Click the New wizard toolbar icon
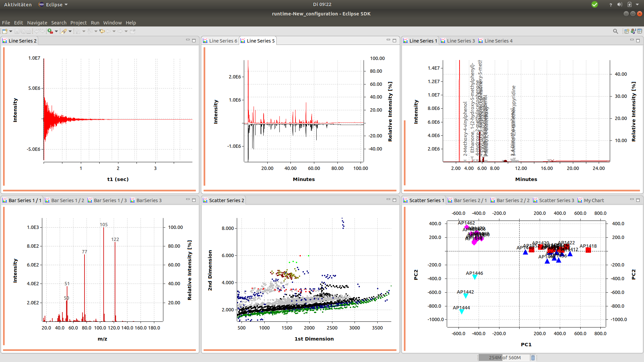Image resolution: width=644 pixels, height=362 pixels. [5, 31]
